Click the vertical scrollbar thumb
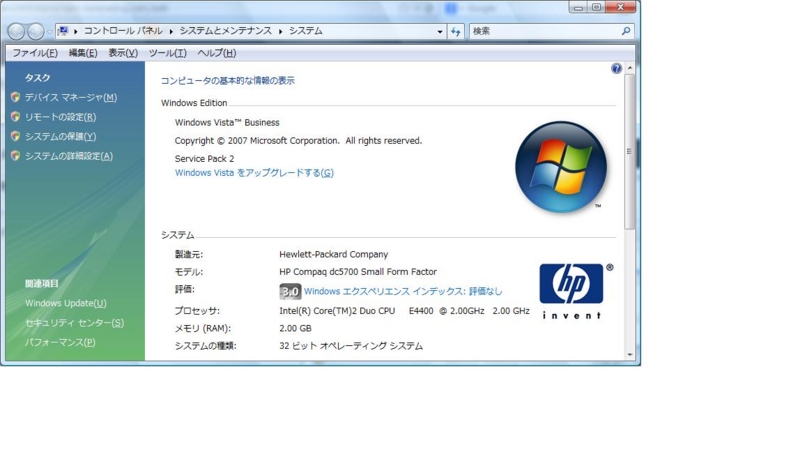Viewport: 800px width, 459px height. tap(629, 151)
